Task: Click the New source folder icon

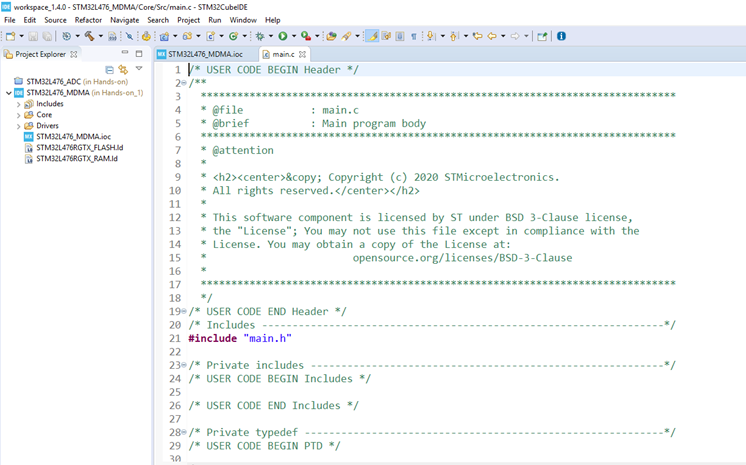Action: [x=187, y=36]
